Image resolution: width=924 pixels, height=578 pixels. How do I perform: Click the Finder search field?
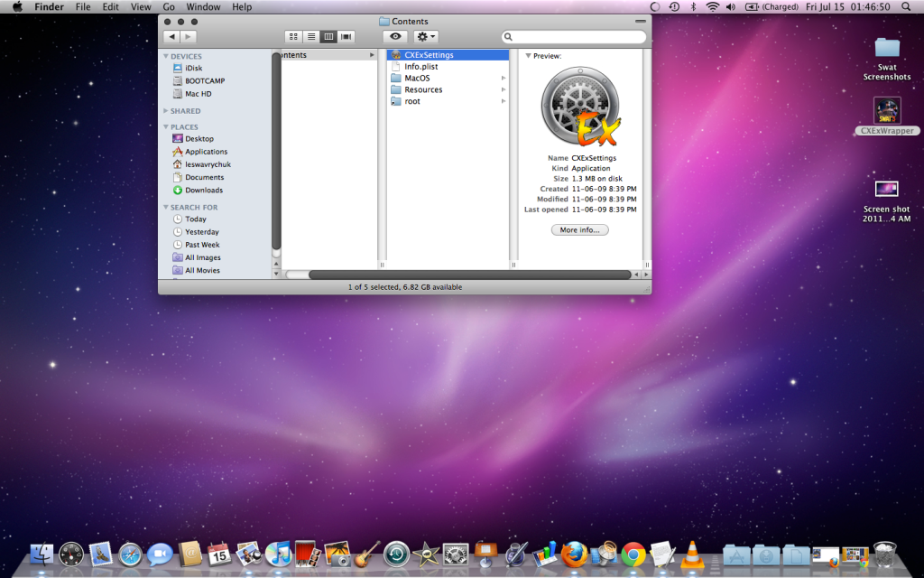[574, 36]
